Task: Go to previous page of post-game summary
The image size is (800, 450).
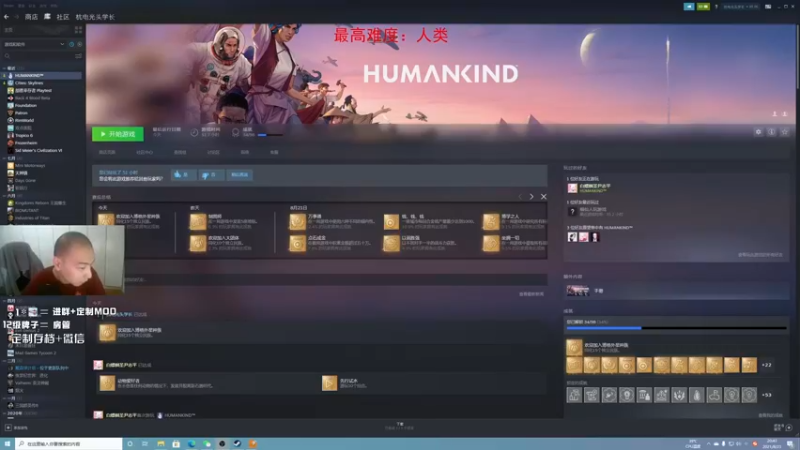Action: tap(520, 197)
